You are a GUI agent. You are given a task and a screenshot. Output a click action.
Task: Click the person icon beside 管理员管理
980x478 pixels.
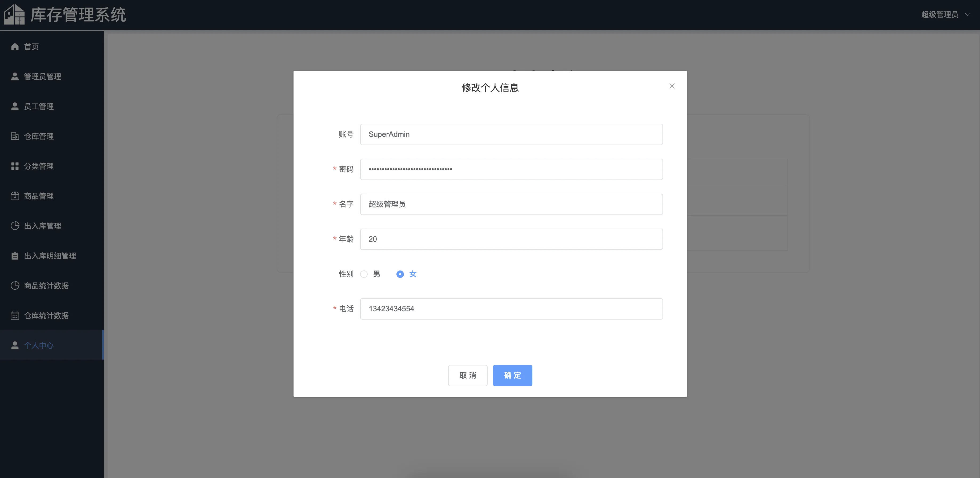15,77
